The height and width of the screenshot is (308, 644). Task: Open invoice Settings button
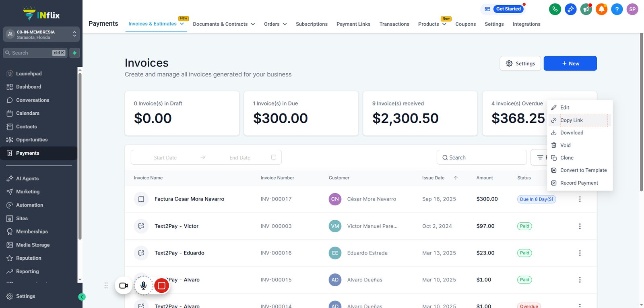pyautogui.click(x=520, y=63)
